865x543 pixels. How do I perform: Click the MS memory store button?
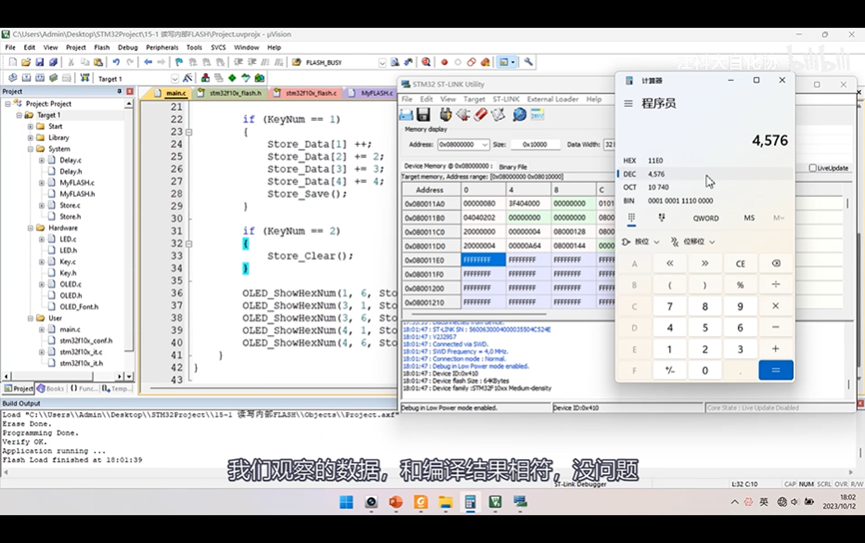[x=749, y=218]
